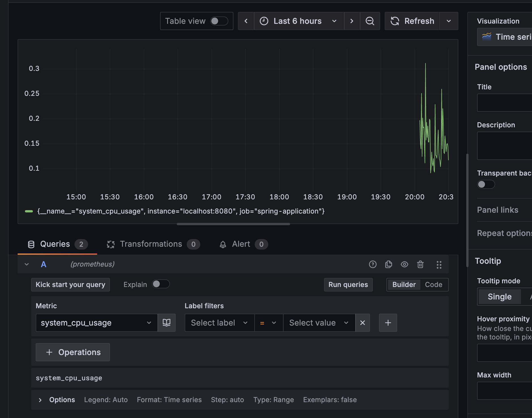This screenshot has height=418, width=532.
Task: Hide query A using eye icon
Action: pyautogui.click(x=405, y=264)
